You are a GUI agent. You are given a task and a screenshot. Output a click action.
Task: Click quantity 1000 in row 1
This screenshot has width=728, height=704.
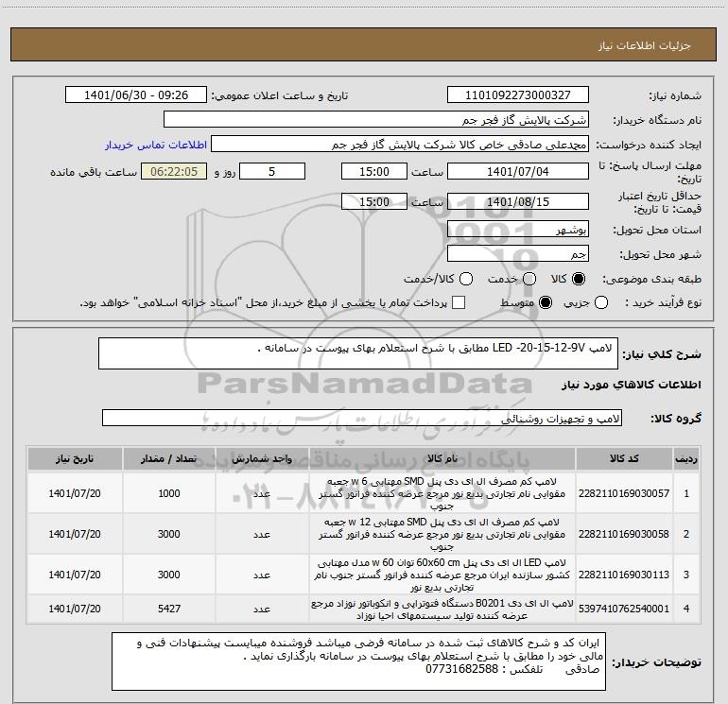tap(169, 493)
